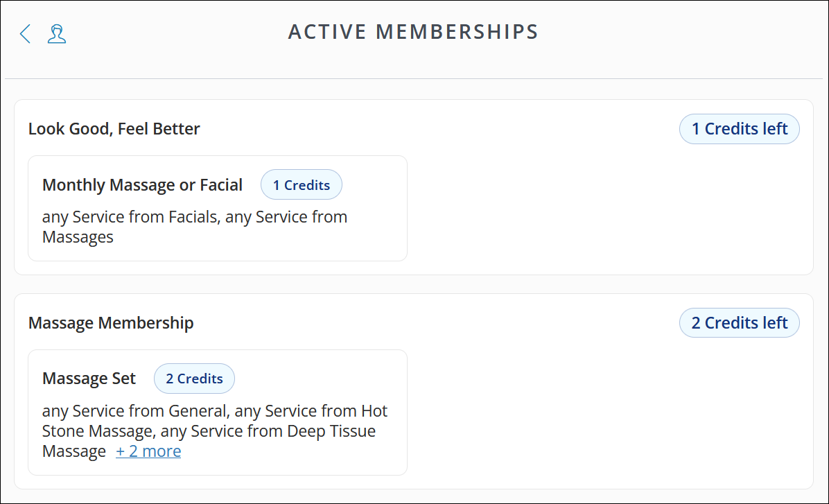Click the 'Look Good, Feel Better' membership title
The height and width of the screenshot is (504, 829).
coord(114,128)
